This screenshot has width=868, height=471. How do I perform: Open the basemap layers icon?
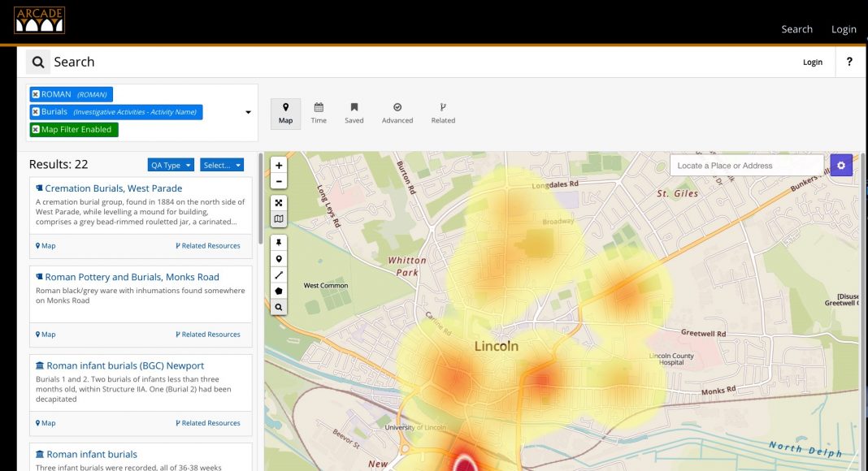pos(279,219)
